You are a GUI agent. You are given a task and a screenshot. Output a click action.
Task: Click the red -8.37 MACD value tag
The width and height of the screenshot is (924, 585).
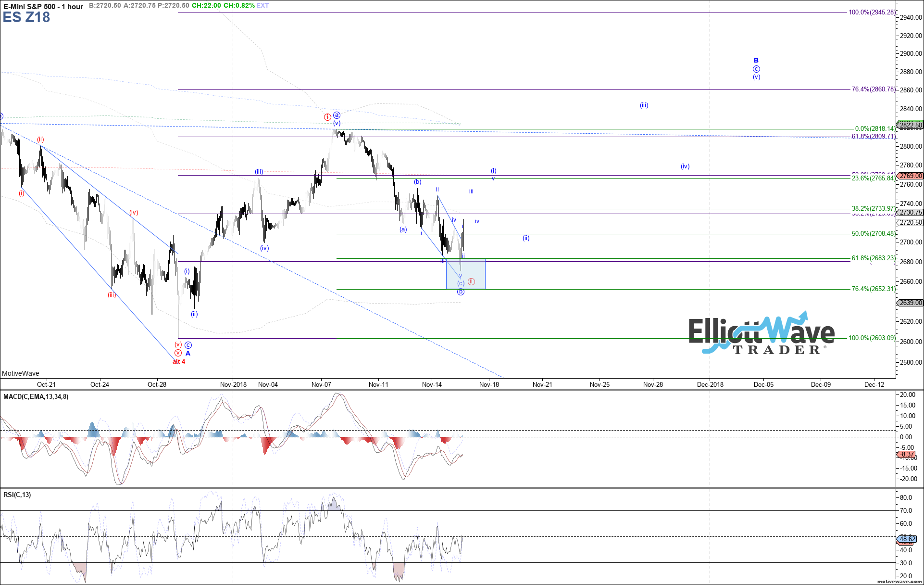[x=907, y=454]
